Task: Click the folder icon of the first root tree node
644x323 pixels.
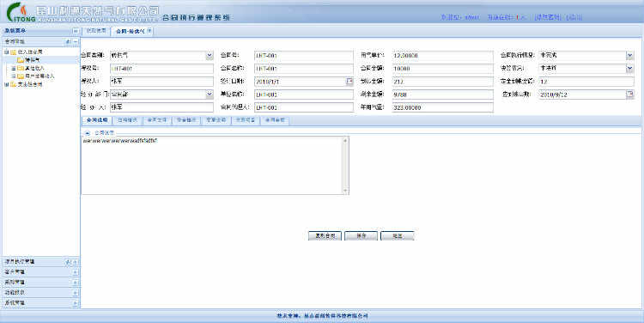Action: tap(14, 52)
